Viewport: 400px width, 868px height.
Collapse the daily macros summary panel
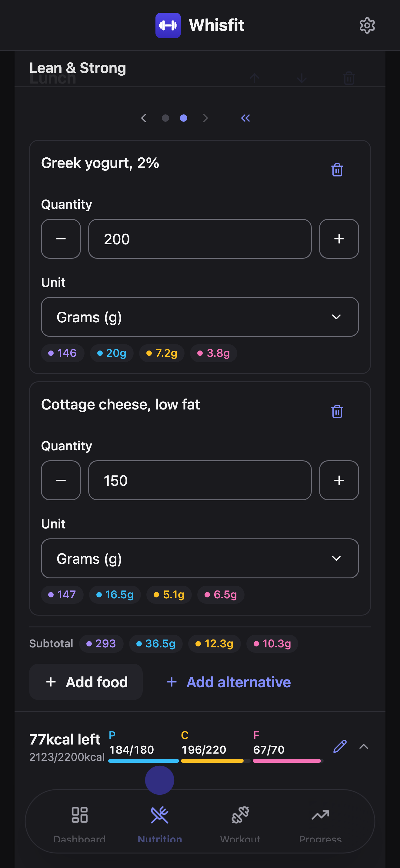coord(364,746)
